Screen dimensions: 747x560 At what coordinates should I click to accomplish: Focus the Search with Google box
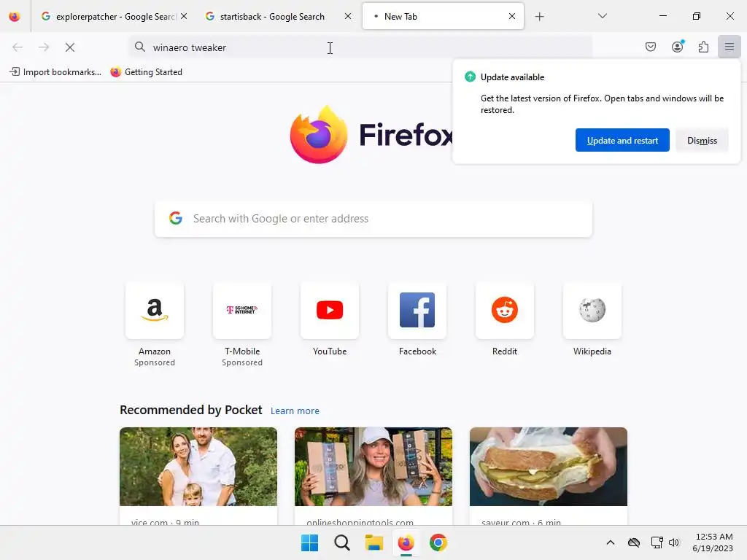373,219
